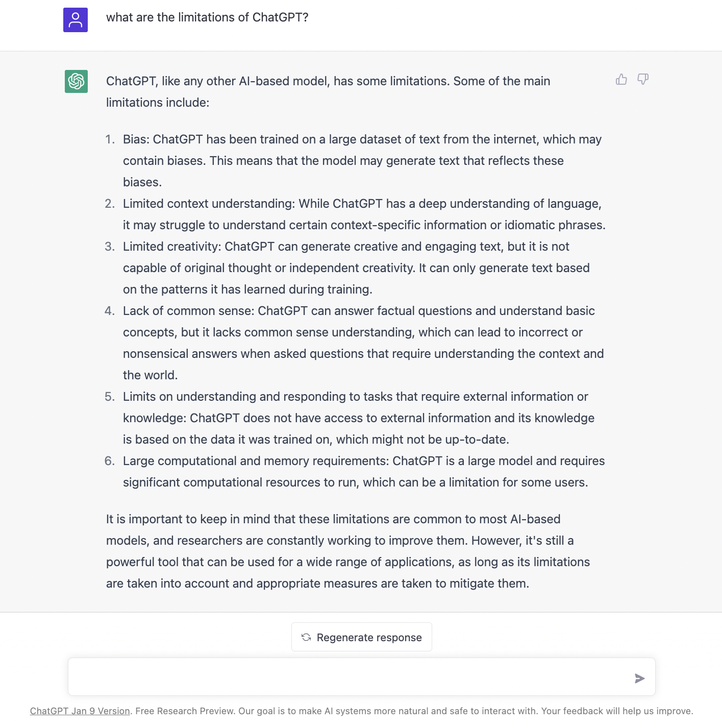Click list item 2, Limited context understanding
Screen dimensions: 722x728
pyautogui.click(x=364, y=214)
